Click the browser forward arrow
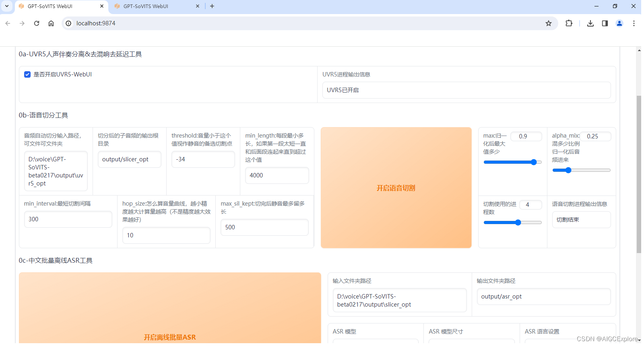This screenshot has width=644, height=346. (x=22, y=23)
